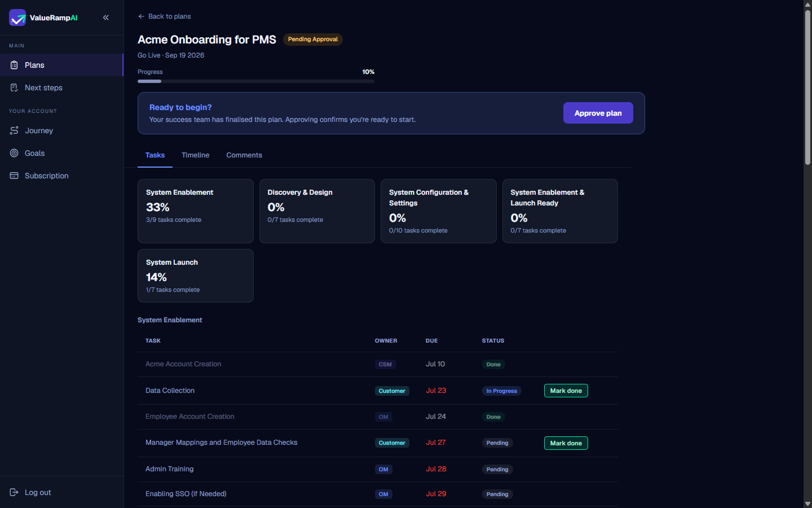
Task: Click the plan progress bar
Action: 256,81
